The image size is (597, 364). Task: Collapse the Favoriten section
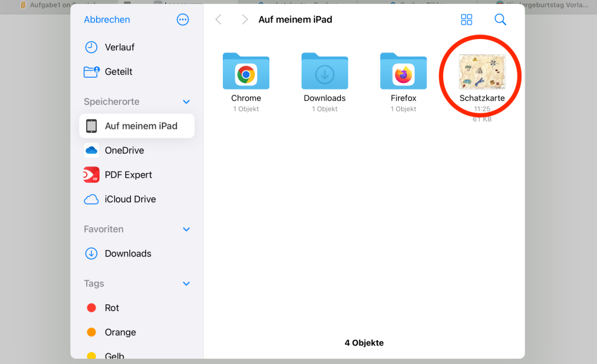(x=186, y=229)
